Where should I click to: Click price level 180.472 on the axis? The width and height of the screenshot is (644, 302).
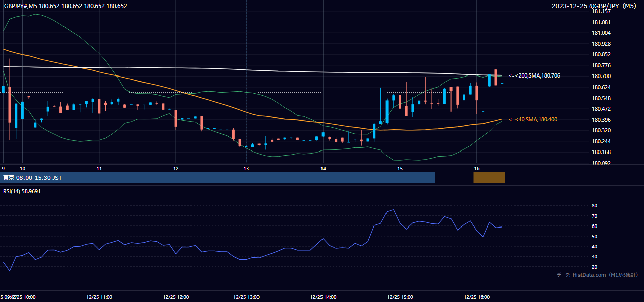click(601, 109)
